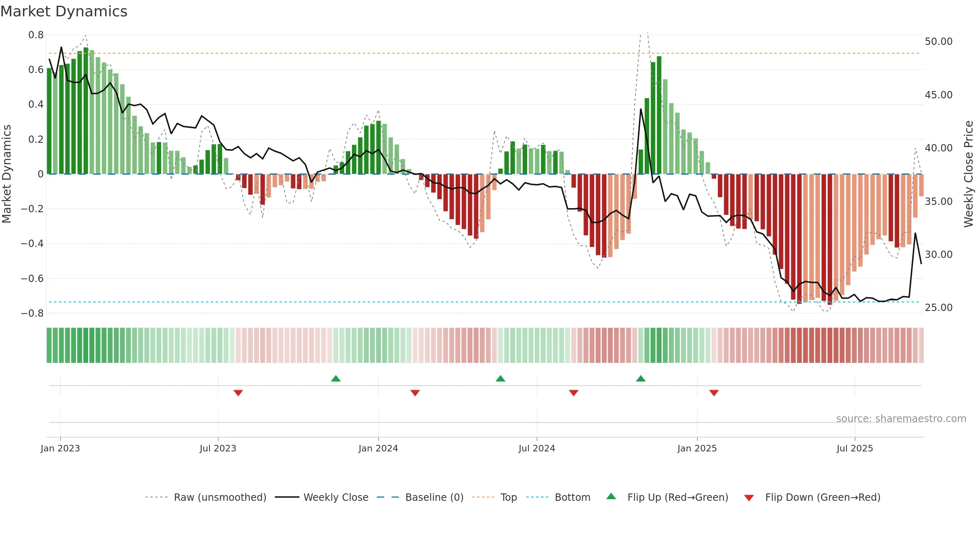Click the −0.8 left axis tick label
Screen dimensions: 980x551
[x=32, y=313]
